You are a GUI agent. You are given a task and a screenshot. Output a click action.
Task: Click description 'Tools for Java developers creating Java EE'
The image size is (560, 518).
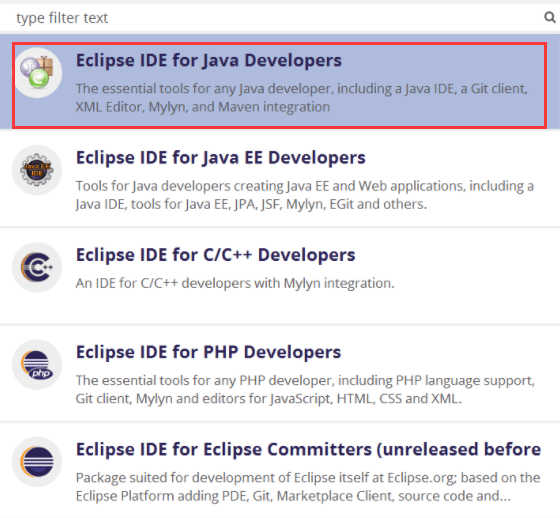[305, 195]
